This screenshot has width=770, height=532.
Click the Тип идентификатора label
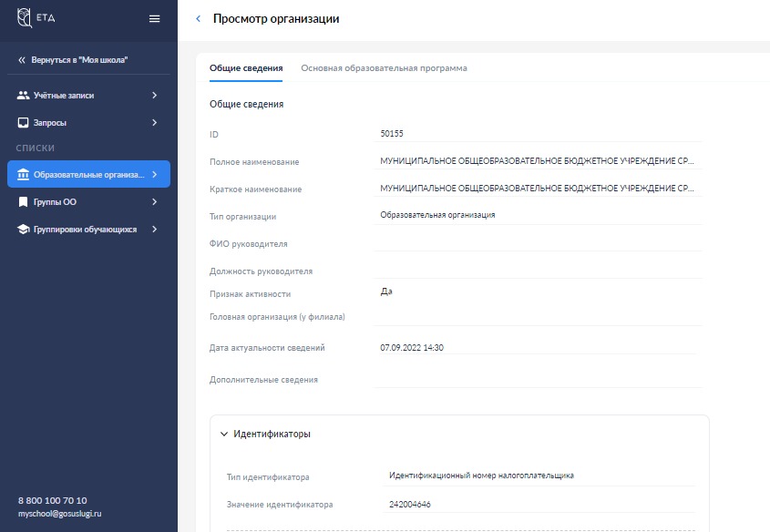coord(268,477)
